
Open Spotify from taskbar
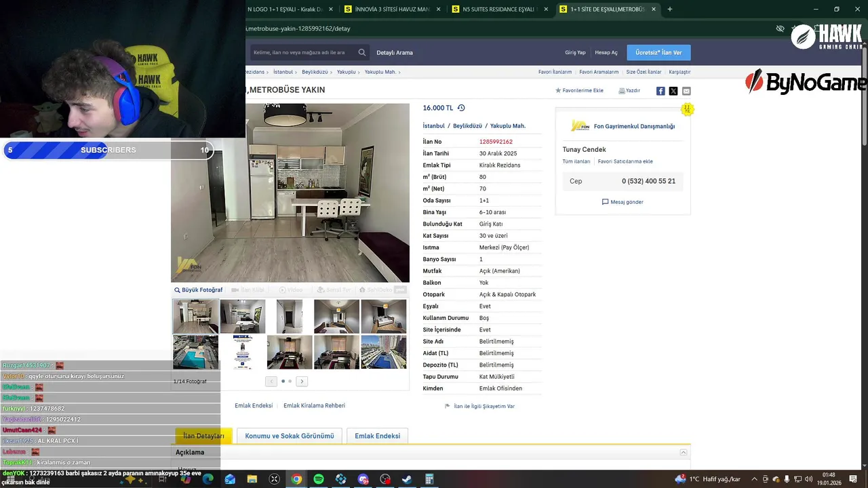[319, 479]
